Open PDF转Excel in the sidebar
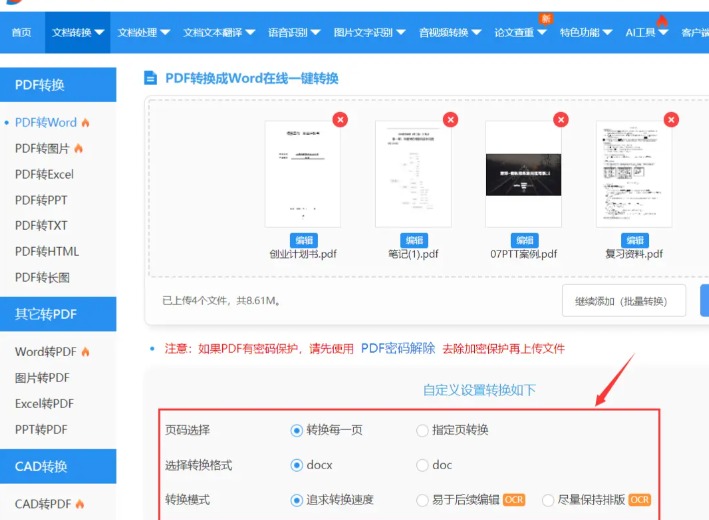This screenshot has height=520, width=709. tap(44, 174)
